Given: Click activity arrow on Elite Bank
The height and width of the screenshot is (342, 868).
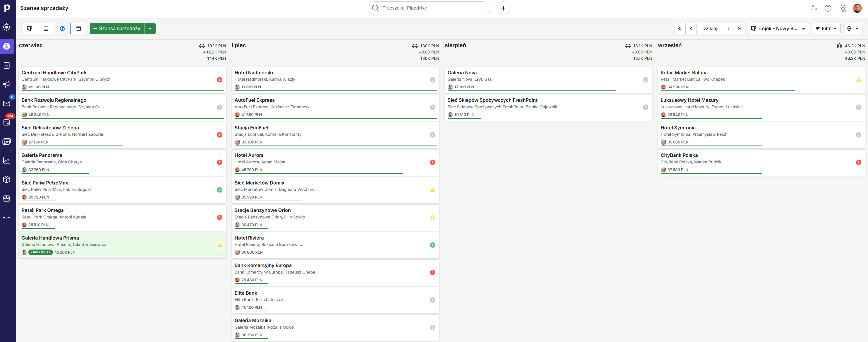Looking at the screenshot, I should click(x=433, y=300).
